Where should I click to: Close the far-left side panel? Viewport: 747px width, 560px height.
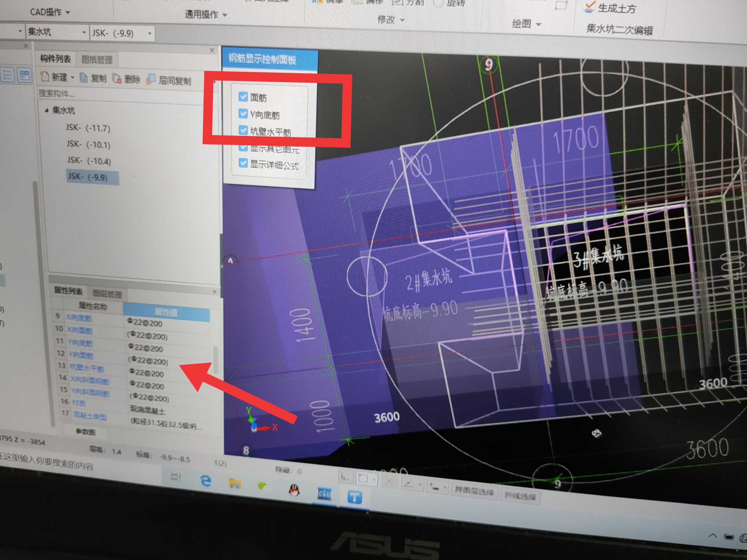click(x=26, y=46)
